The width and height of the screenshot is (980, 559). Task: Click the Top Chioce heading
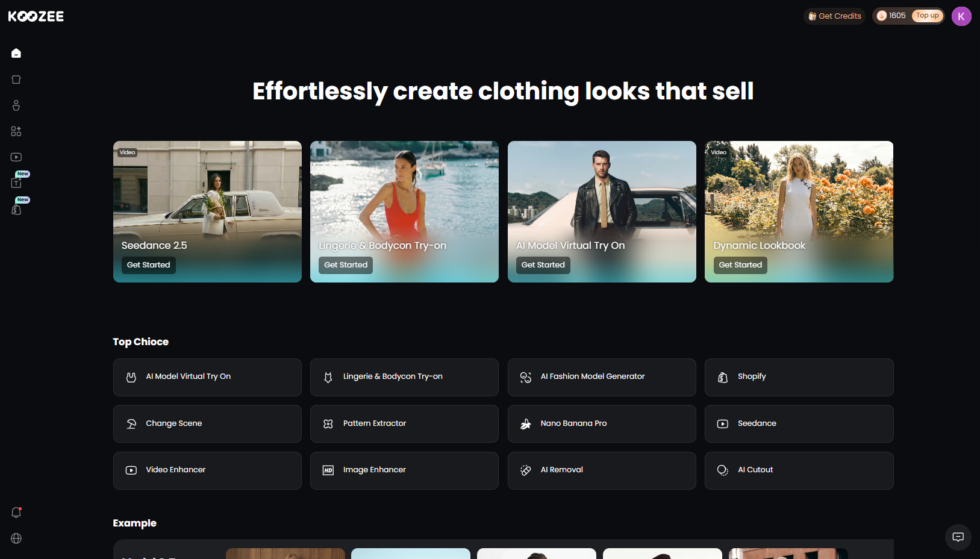click(x=141, y=342)
